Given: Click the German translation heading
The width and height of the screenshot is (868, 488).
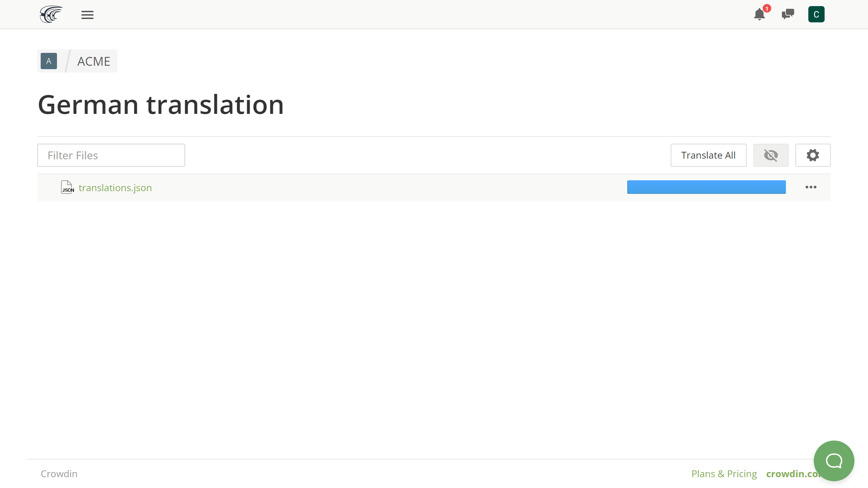Looking at the screenshot, I should [x=161, y=105].
